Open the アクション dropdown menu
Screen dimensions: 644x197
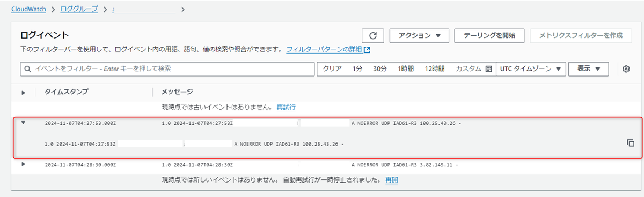click(x=419, y=35)
